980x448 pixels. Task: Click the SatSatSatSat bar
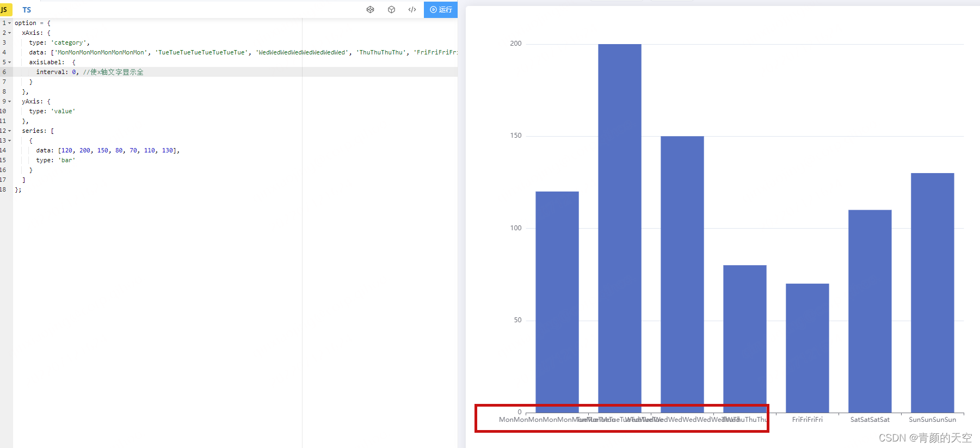pos(870,311)
